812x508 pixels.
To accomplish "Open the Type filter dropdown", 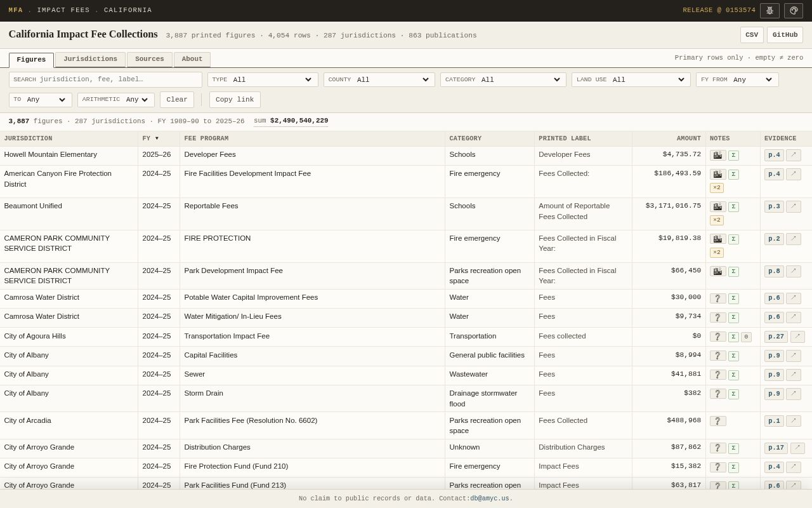I will pos(263,80).
